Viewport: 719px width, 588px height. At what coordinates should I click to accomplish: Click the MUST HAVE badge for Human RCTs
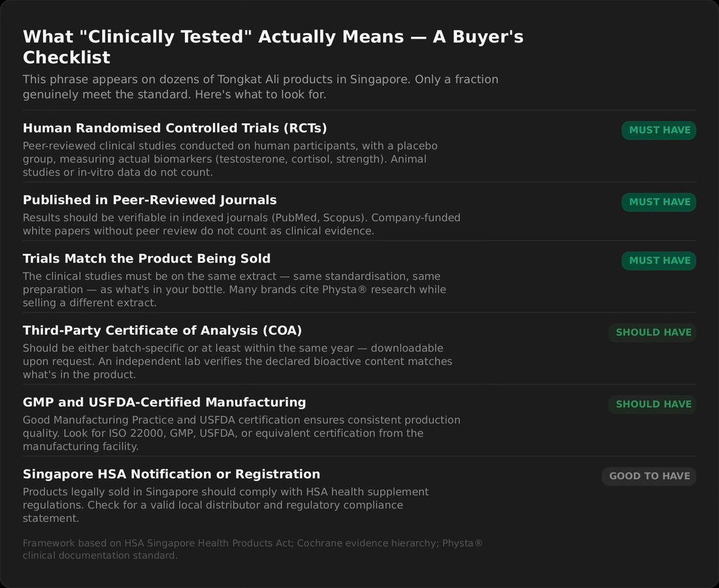658,130
